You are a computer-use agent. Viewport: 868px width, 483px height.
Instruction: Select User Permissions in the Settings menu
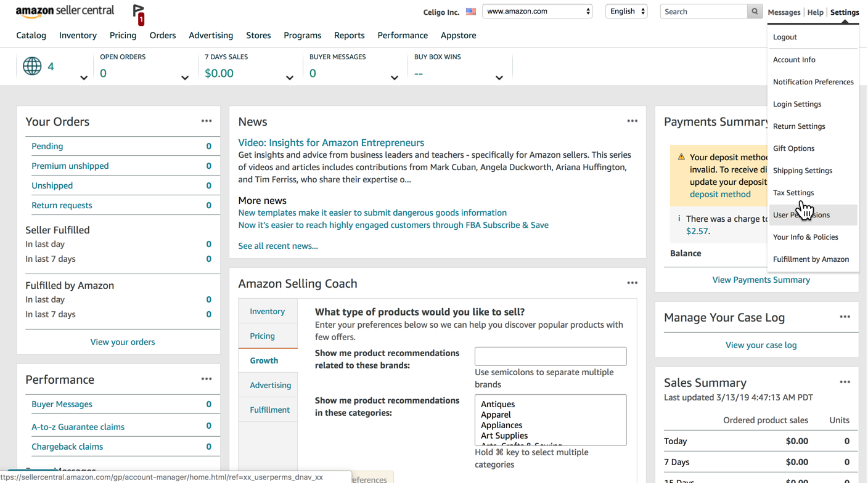click(x=801, y=215)
